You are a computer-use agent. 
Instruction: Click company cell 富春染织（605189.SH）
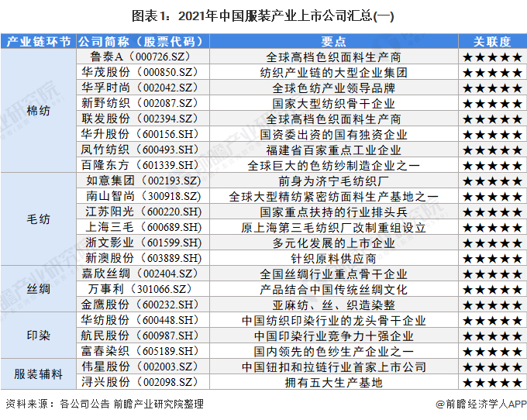click(143, 351)
